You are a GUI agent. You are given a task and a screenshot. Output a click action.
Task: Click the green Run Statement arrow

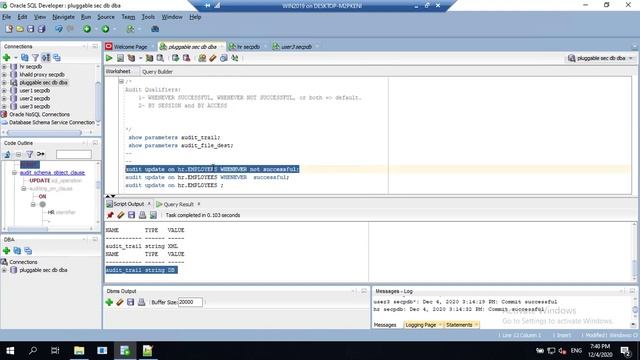click(x=109, y=58)
